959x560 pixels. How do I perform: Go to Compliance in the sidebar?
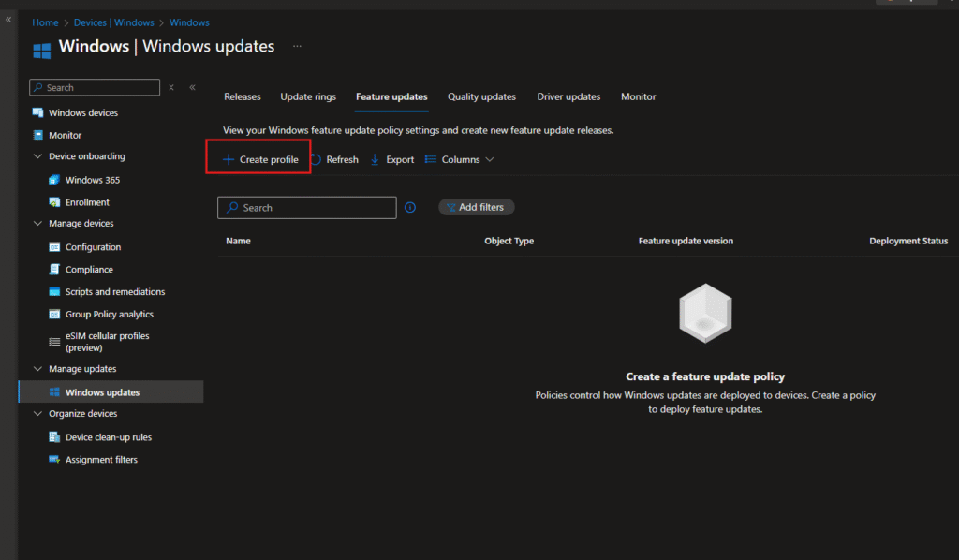tap(89, 270)
